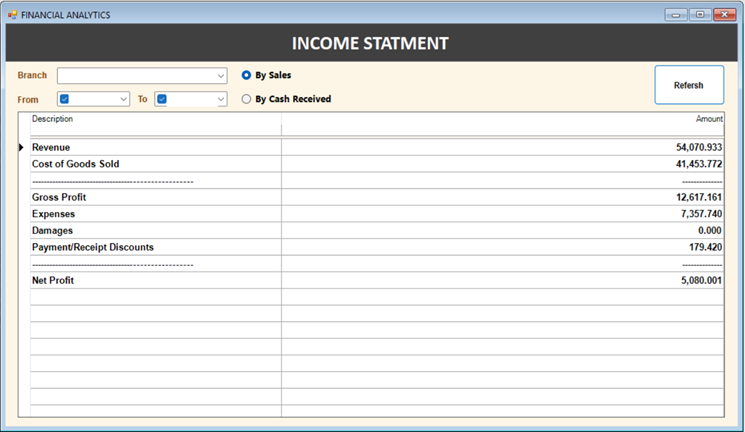Screen dimensions: 745x432
Task: Click the Net Profit amount 5,080.001
Action: pyautogui.click(x=701, y=280)
